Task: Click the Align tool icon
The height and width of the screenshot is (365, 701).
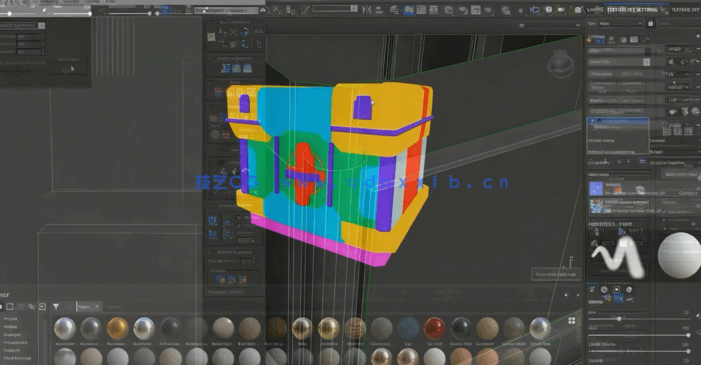Action: click(379, 9)
